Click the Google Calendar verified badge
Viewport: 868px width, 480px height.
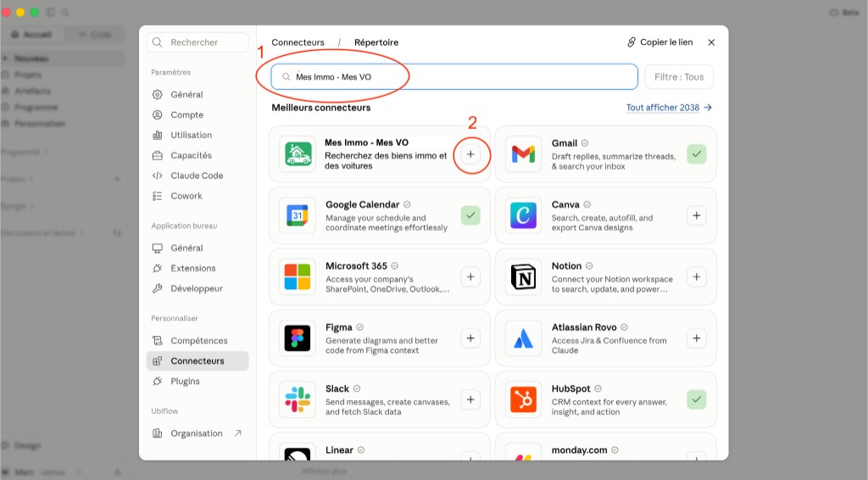pyautogui.click(x=407, y=205)
